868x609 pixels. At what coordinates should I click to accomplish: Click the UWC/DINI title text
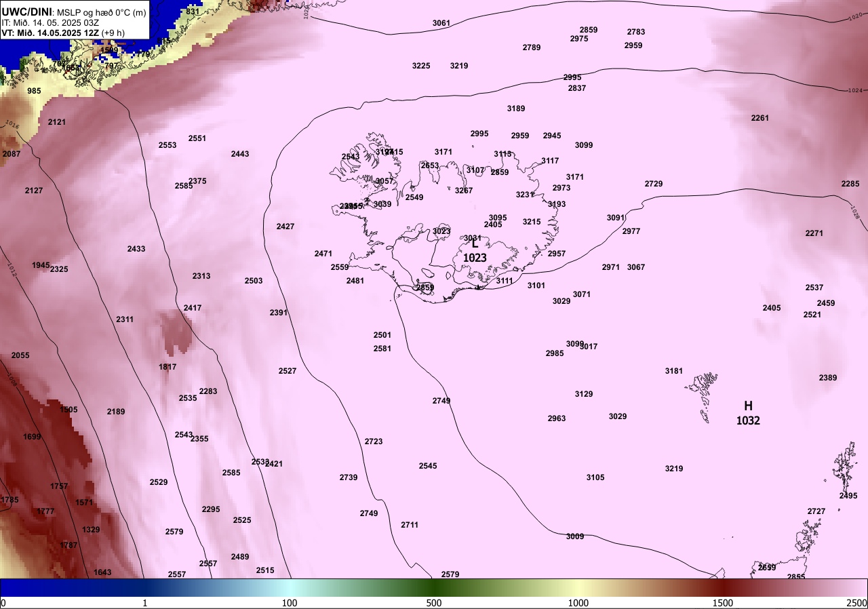click(28, 11)
